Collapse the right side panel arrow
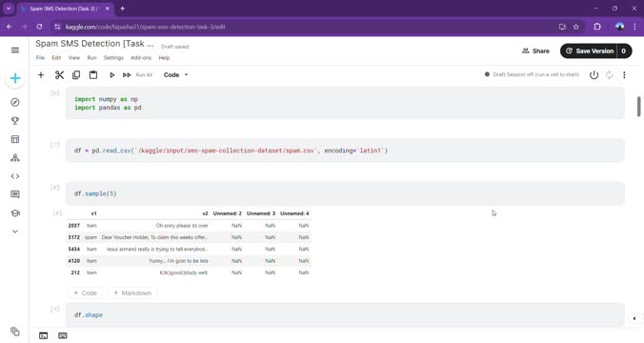Screen dimensions: 644x343 (634, 318)
